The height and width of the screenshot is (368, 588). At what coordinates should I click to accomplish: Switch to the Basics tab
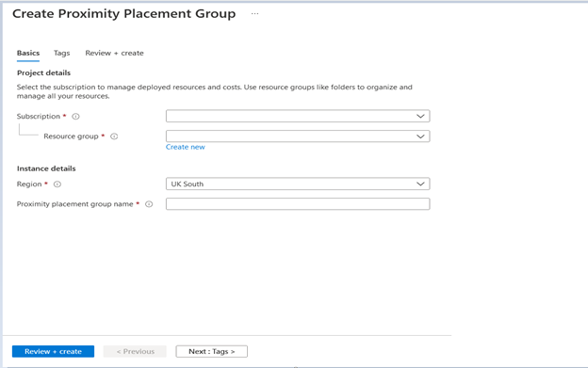tap(28, 53)
